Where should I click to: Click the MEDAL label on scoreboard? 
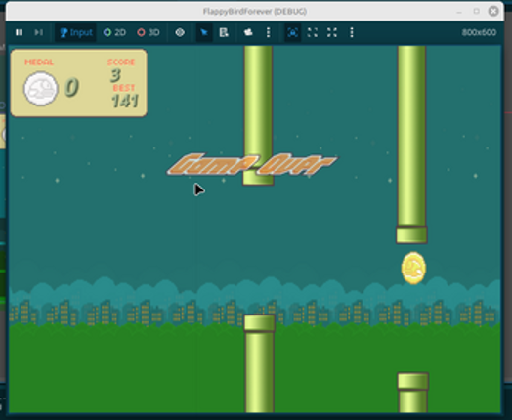pyautogui.click(x=39, y=62)
